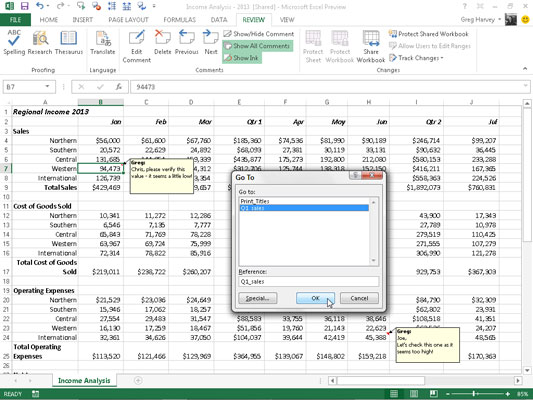Run the Spelling check

coord(14,42)
